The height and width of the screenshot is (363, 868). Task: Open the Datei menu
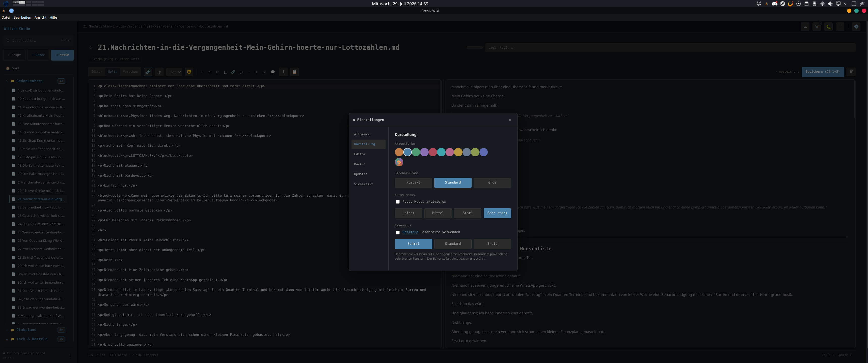(x=6, y=17)
